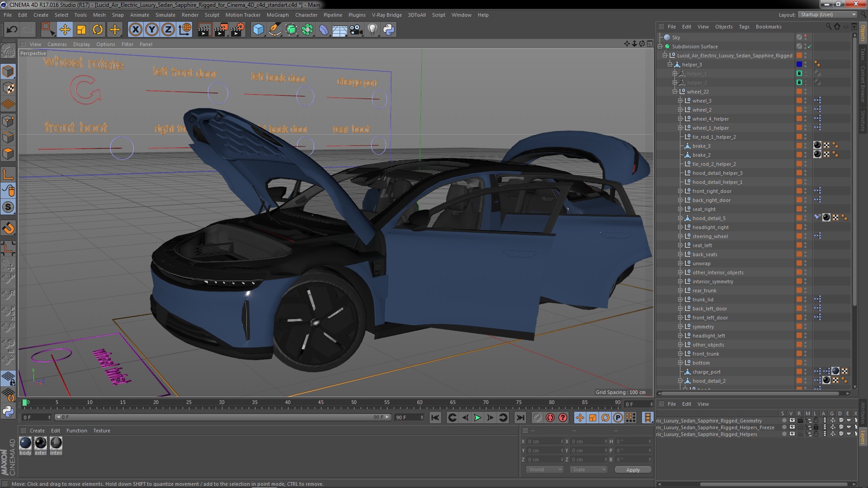Click the Python script icon in toolbar
This screenshot has height=488, width=868.
[x=389, y=30]
